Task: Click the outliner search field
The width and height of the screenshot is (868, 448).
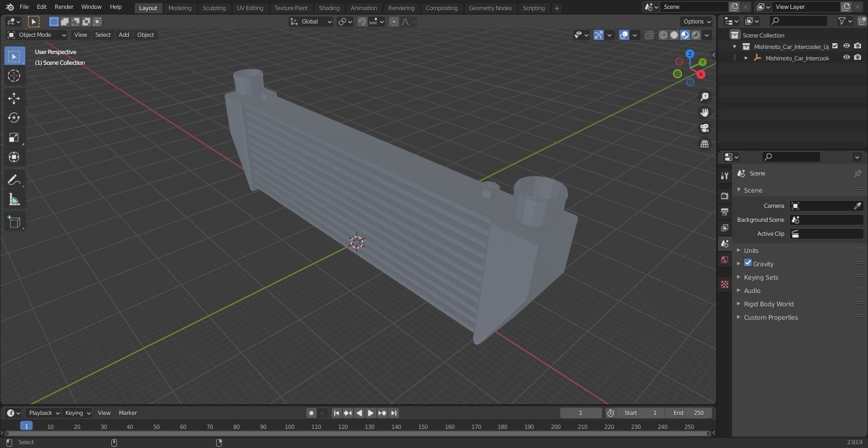Action: coord(798,21)
